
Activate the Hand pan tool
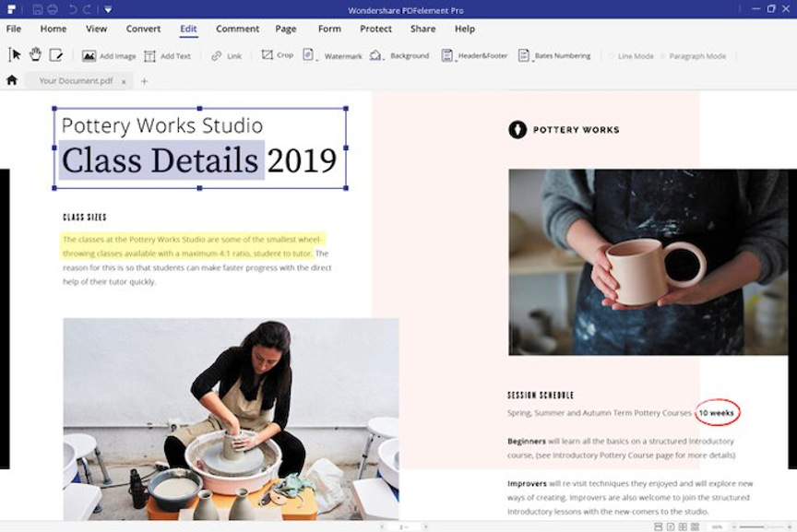pyautogui.click(x=35, y=55)
